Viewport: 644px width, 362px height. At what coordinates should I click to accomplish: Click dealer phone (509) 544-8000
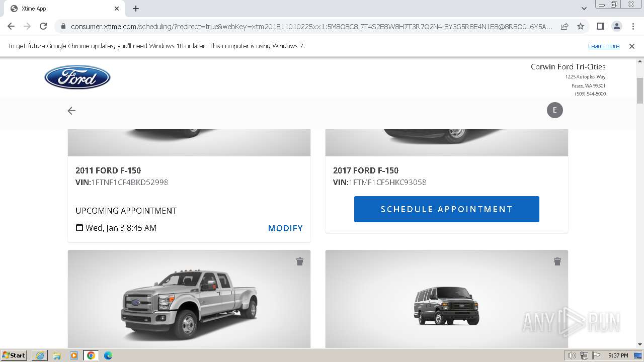(x=590, y=94)
